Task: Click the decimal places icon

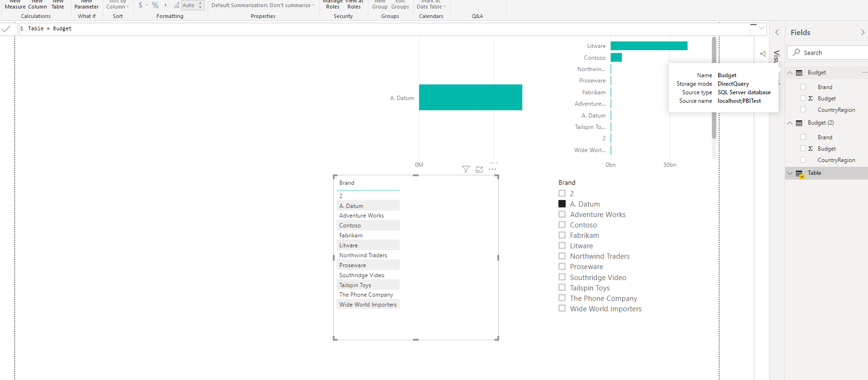Action: point(176,5)
